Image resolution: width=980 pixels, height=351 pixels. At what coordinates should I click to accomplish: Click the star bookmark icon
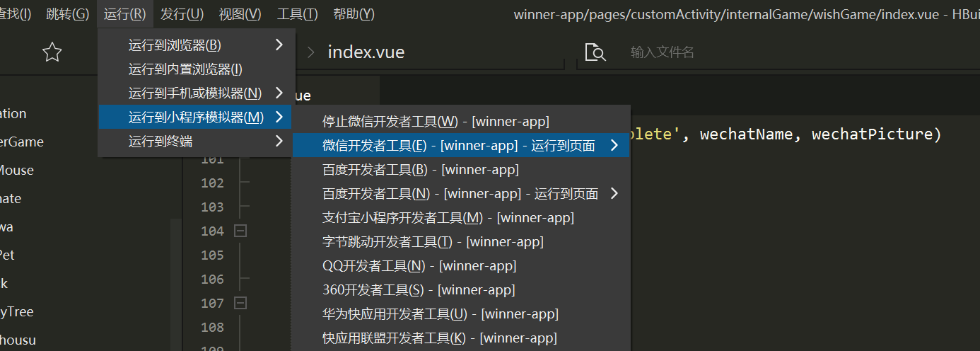[52, 52]
